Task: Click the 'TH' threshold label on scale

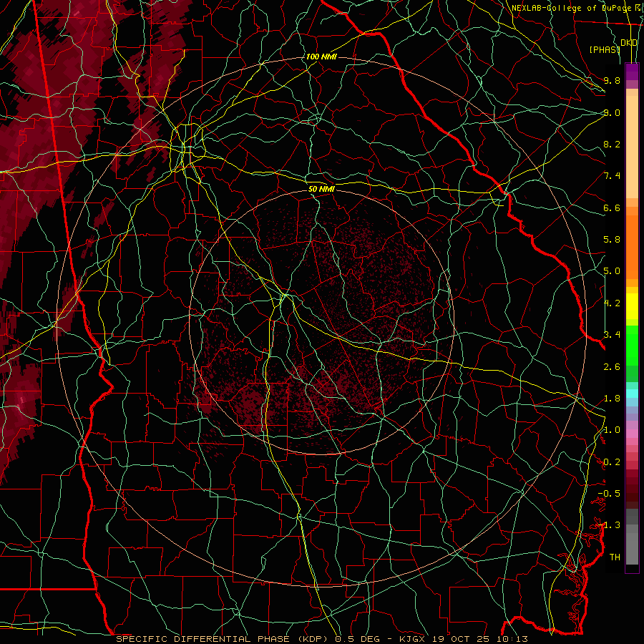Action: 615,557
